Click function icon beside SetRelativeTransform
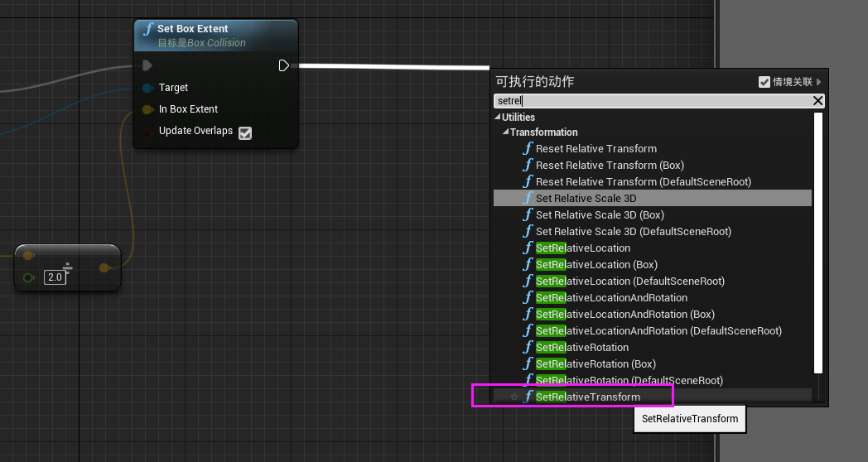This screenshot has height=462, width=868. (x=528, y=397)
